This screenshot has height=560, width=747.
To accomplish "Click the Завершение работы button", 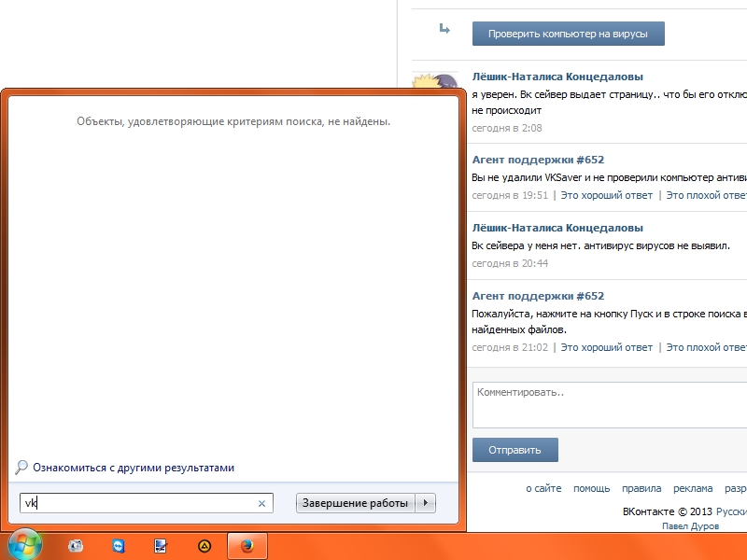I will [356, 503].
